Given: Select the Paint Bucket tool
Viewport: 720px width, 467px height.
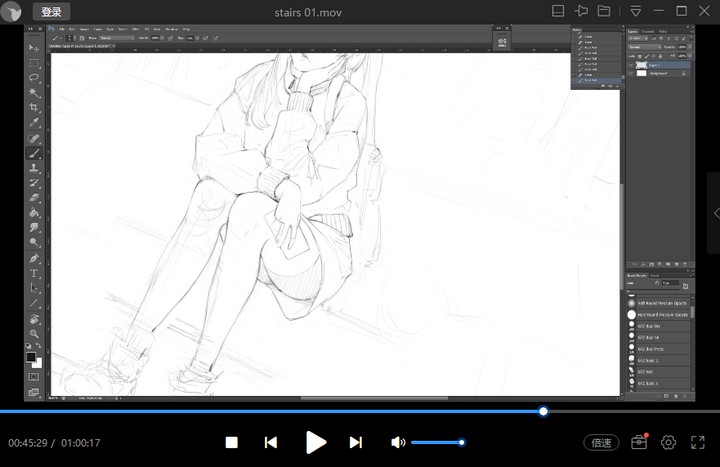Looking at the screenshot, I should coord(34,213).
